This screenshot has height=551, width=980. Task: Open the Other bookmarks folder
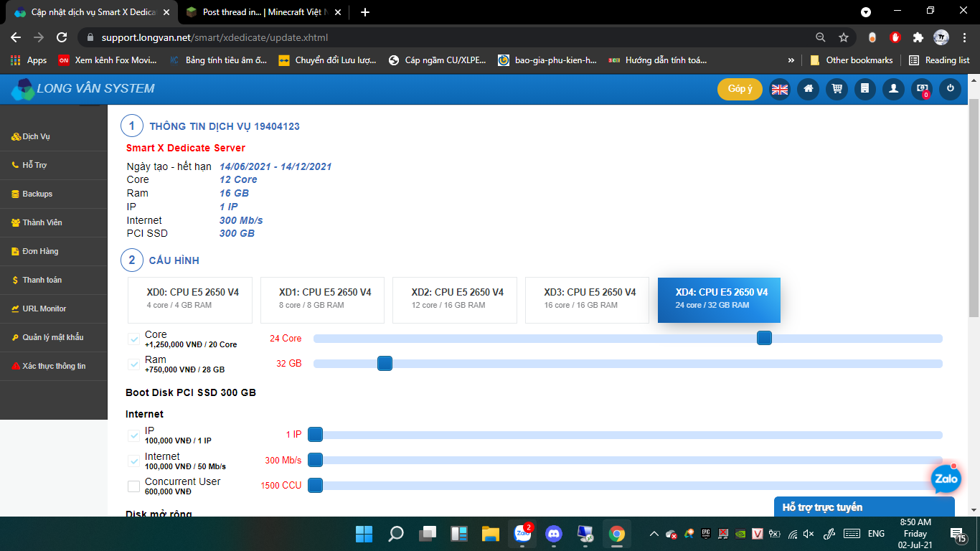coord(852,60)
